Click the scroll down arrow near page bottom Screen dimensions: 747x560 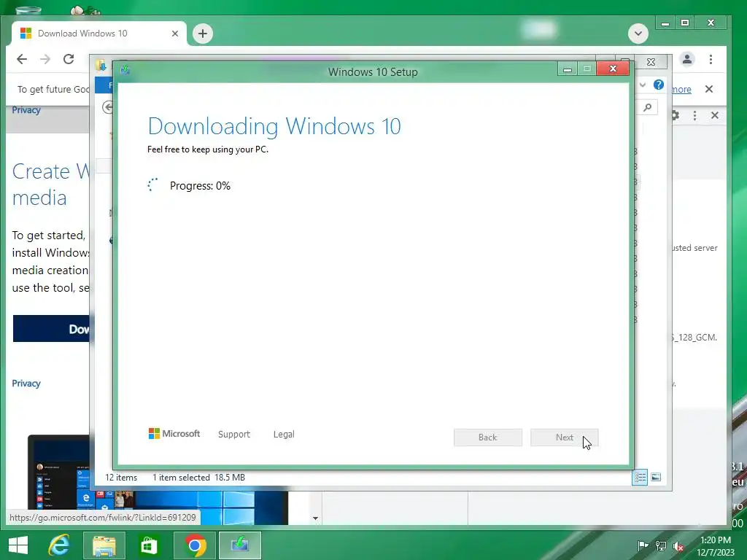(x=315, y=518)
